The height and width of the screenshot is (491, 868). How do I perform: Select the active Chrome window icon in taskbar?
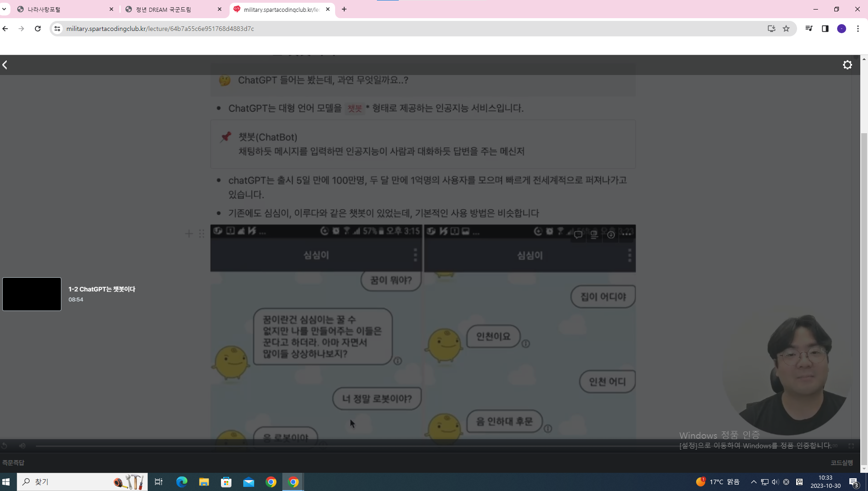[293, 482]
